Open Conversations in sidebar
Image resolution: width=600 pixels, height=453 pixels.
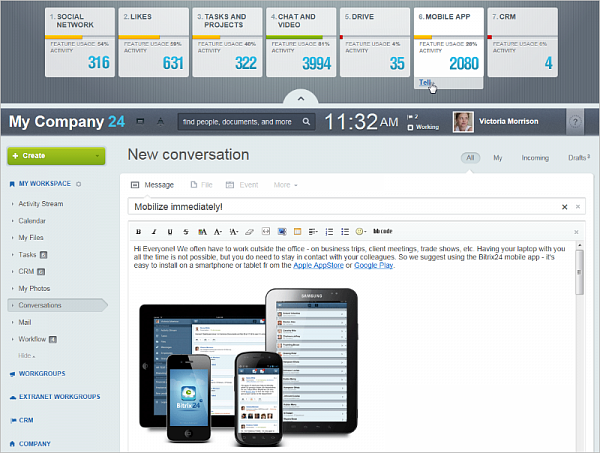point(57,305)
